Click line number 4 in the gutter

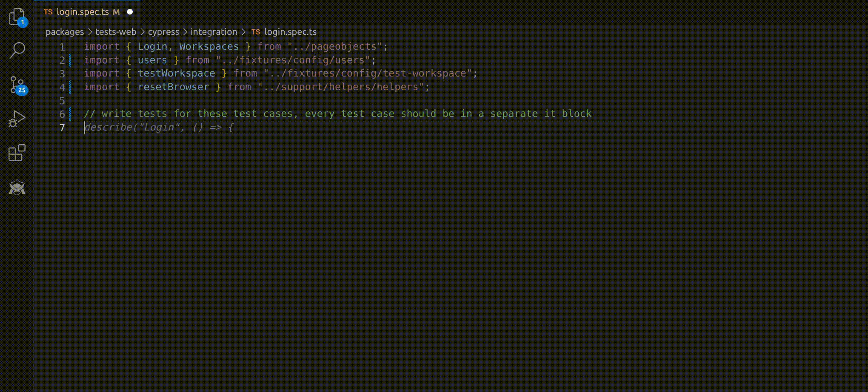click(x=62, y=87)
